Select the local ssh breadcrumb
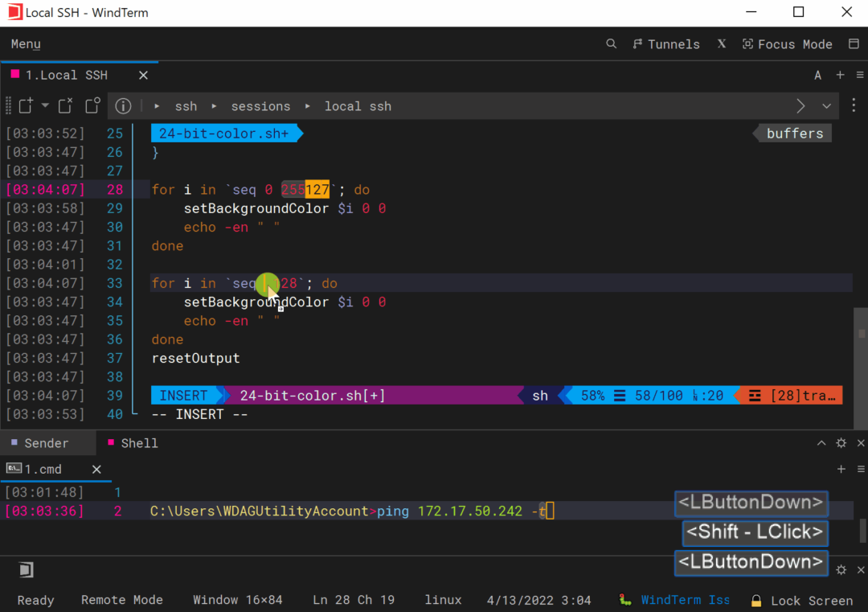This screenshot has height=612, width=868. [358, 106]
